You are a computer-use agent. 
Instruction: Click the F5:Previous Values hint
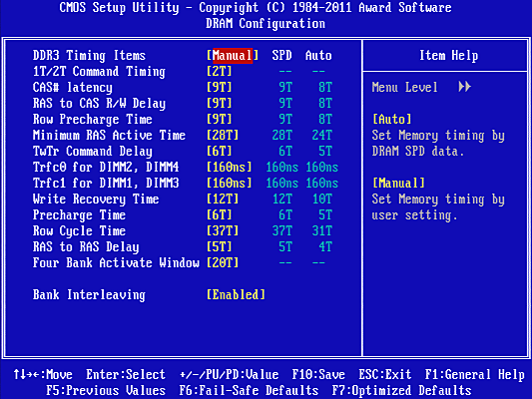[x=106, y=391]
